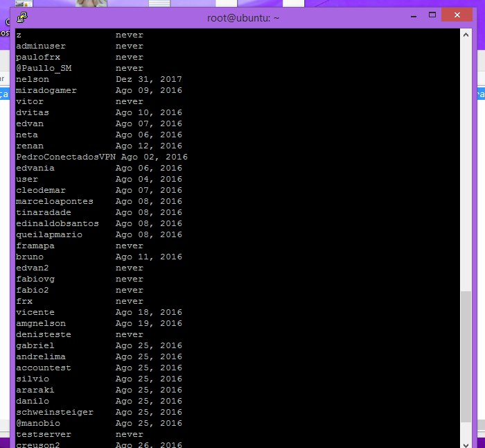Click the username queilapmario
This screenshot has height=448, width=485.
[x=49, y=234]
